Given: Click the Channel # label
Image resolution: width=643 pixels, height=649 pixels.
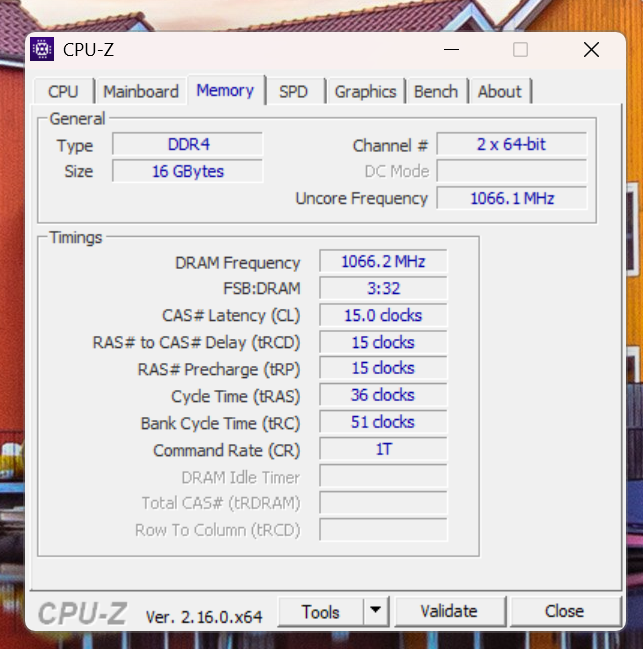Looking at the screenshot, I should [390, 146].
